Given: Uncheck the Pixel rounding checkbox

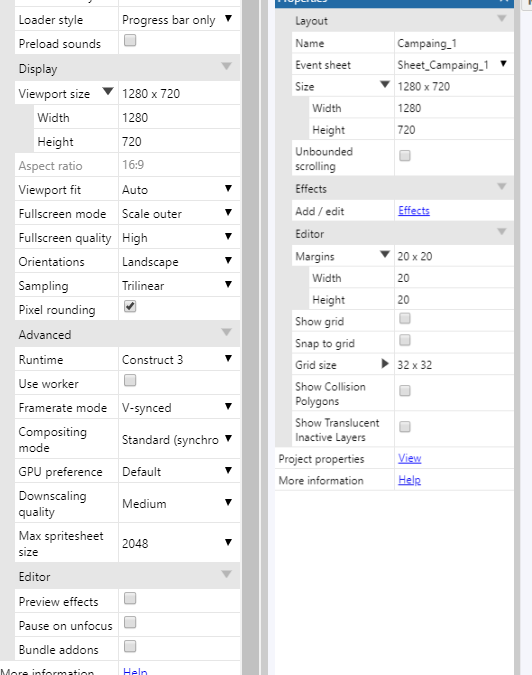Looking at the screenshot, I should (130, 307).
